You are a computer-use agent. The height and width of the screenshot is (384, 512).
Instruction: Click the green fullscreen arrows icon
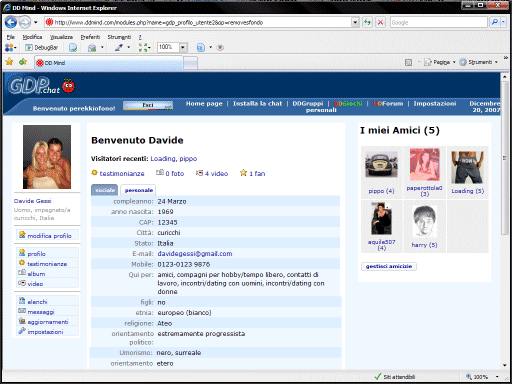pos(143,48)
